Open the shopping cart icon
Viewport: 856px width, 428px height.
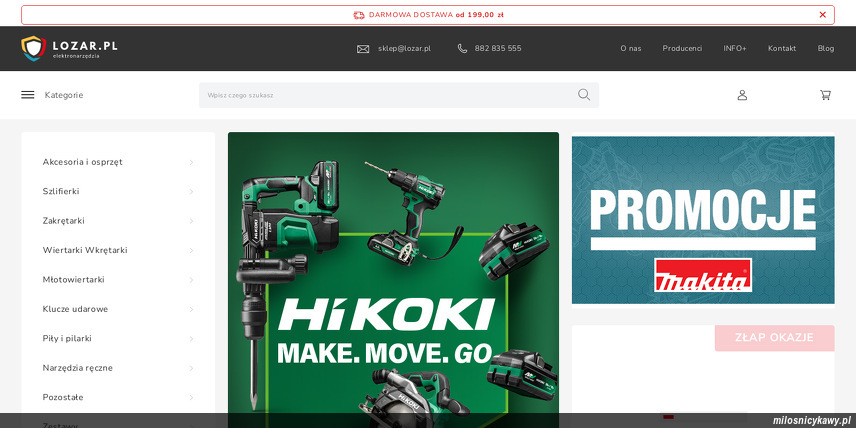tap(825, 95)
